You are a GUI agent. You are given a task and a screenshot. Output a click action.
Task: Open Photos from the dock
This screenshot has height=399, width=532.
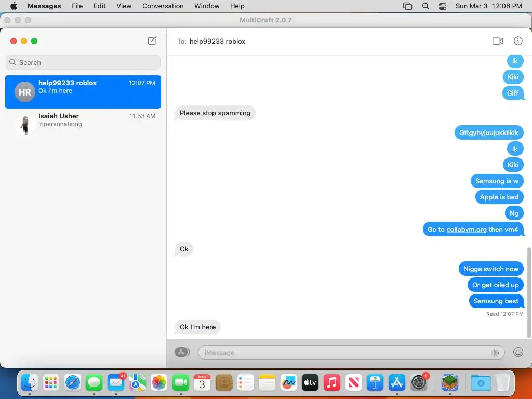tap(159, 383)
